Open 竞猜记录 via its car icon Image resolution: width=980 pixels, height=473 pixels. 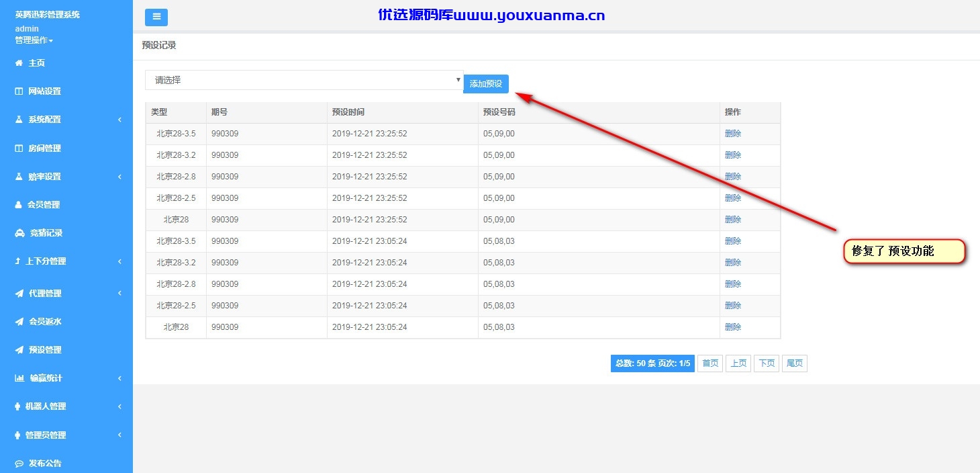coord(19,233)
